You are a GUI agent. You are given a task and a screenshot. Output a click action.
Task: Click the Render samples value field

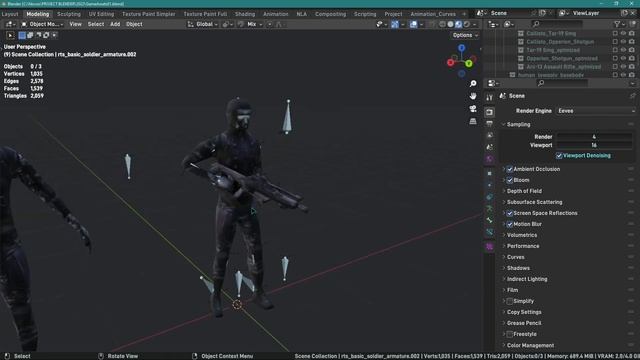click(594, 137)
